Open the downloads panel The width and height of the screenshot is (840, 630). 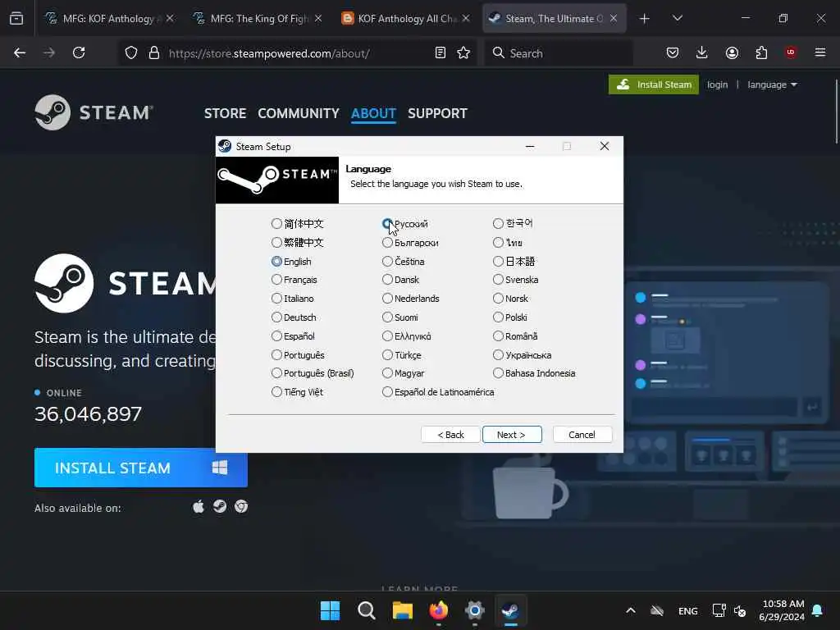702,52
